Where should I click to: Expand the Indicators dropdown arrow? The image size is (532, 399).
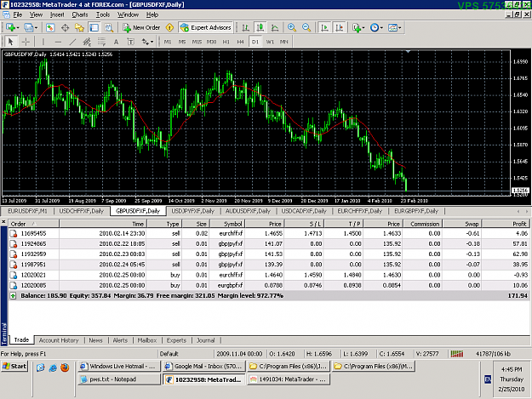click(363, 28)
